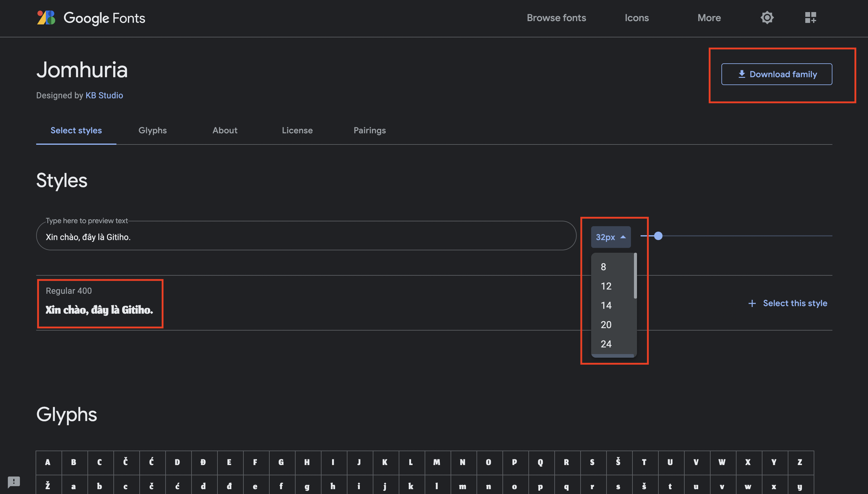868x494 pixels.
Task: Click the size dropdown list scrollbar
Action: tap(635, 276)
